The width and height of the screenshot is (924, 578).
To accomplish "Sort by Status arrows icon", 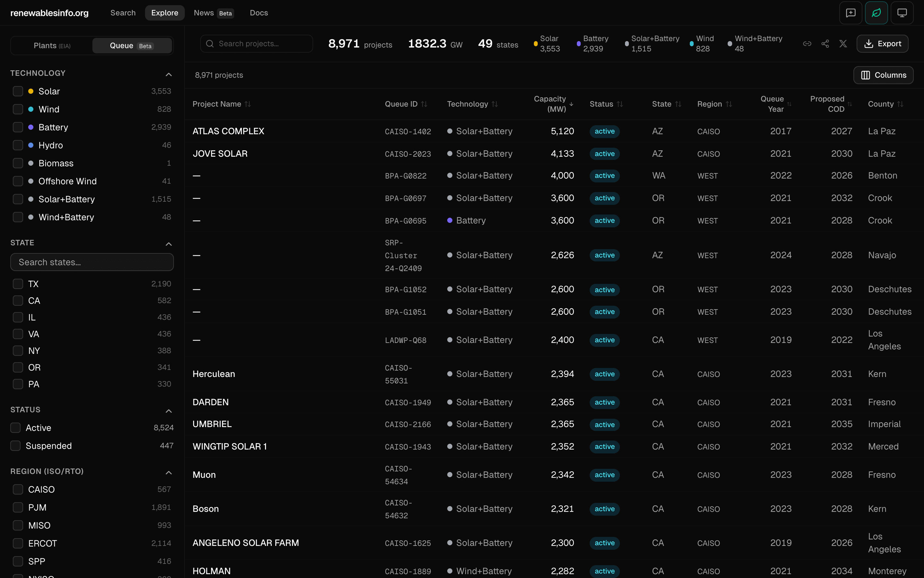I will point(620,104).
